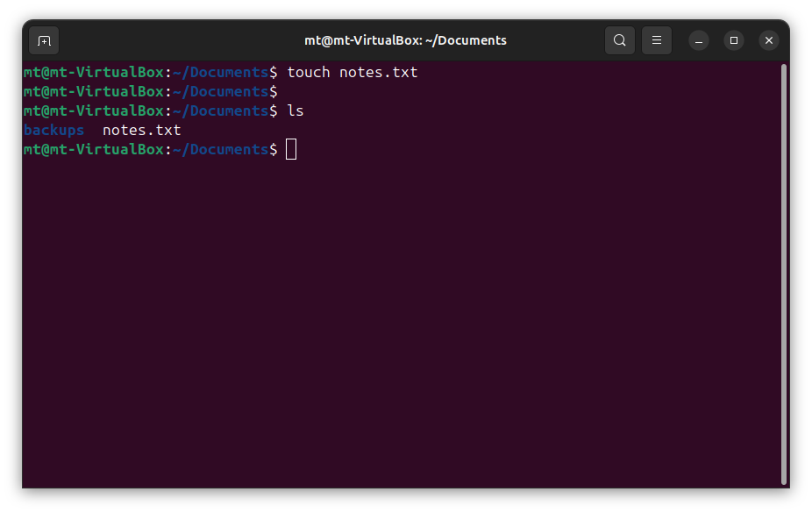This screenshot has height=513, width=812.
Task: Click the word touch in the first command
Action: tap(309, 73)
